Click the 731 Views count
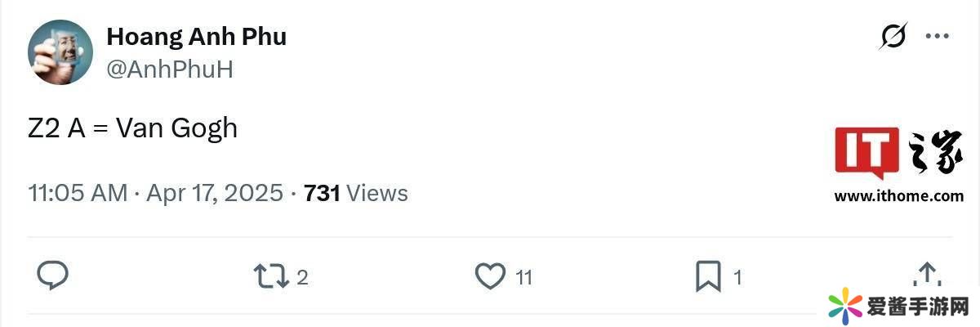 tap(355, 194)
